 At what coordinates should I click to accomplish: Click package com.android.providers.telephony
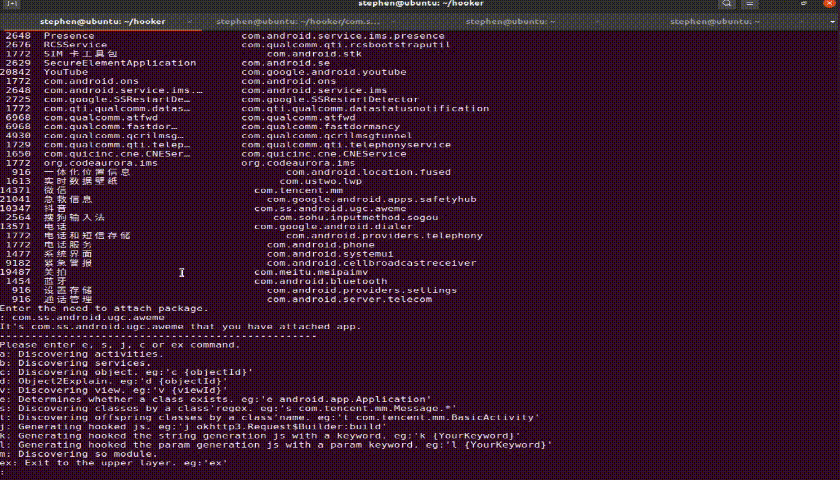pos(384,236)
